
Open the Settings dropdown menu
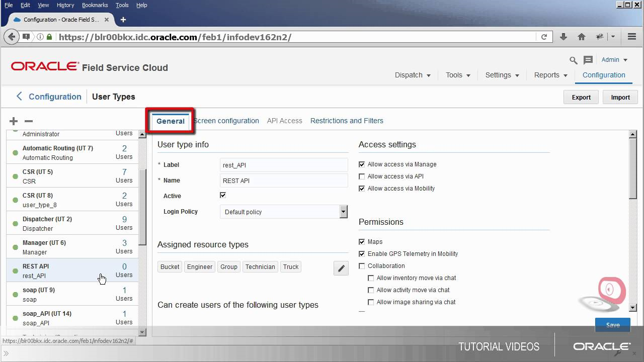point(502,75)
